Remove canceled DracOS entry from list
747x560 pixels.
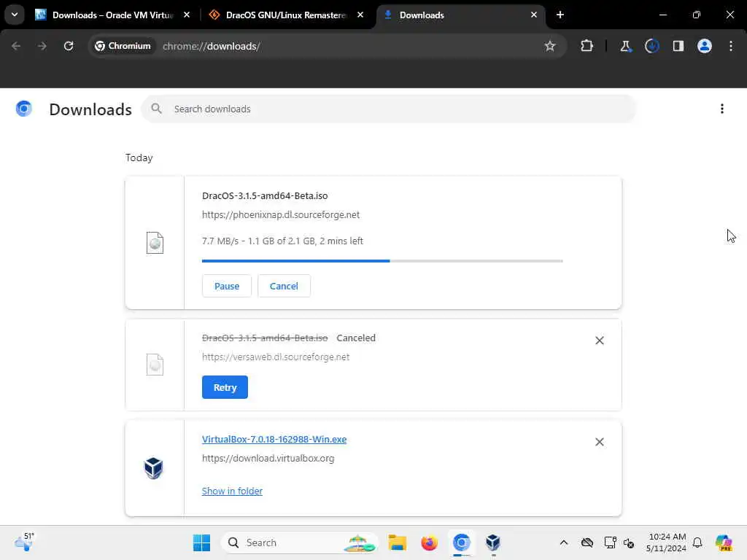600,341
